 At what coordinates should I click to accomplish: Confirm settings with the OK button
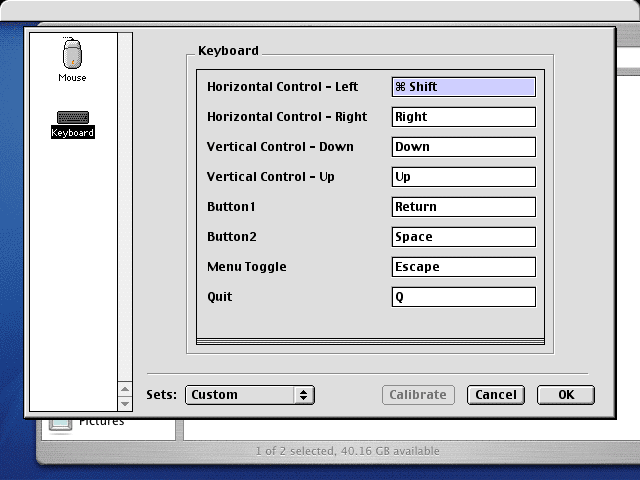565,394
